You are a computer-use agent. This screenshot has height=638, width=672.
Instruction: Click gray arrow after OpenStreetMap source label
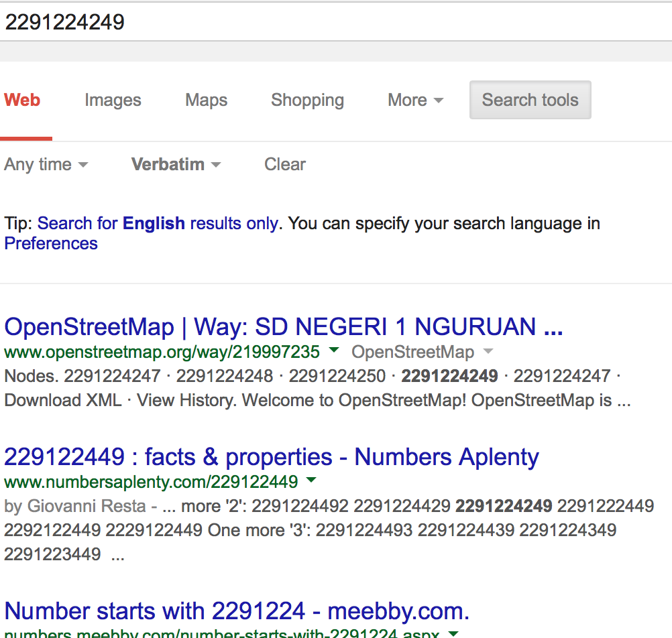click(488, 352)
